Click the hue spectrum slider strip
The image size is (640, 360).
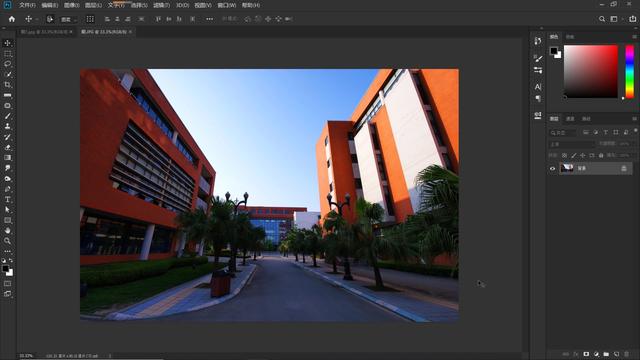click(630, 71)
